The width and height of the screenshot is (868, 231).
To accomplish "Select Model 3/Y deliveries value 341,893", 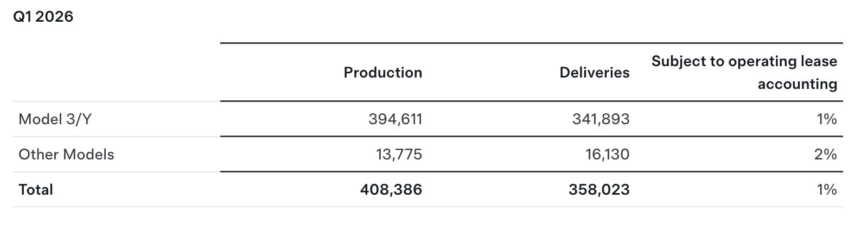I will coord(601,119).
